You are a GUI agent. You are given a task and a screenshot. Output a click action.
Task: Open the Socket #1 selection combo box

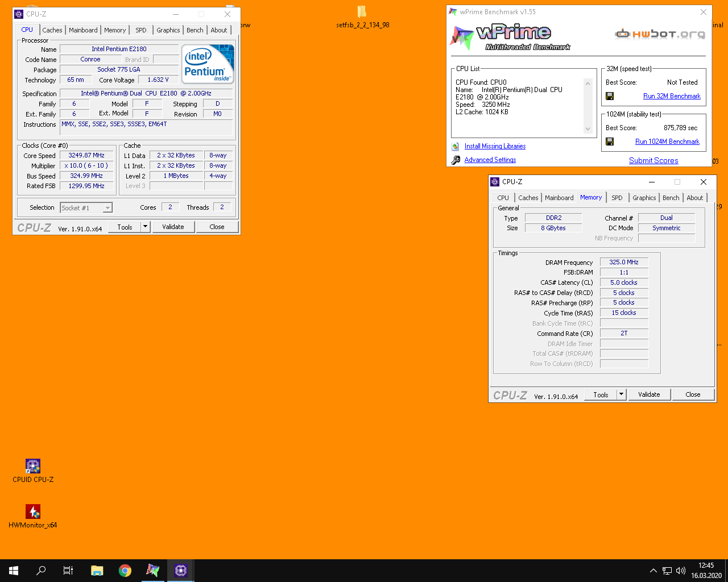pos(86,208)
